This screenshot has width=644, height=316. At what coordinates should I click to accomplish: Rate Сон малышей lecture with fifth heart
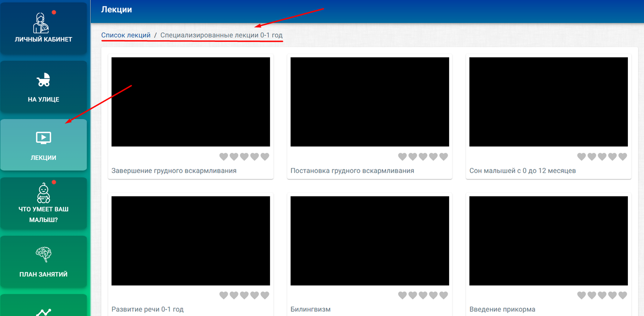click(623, 157)
